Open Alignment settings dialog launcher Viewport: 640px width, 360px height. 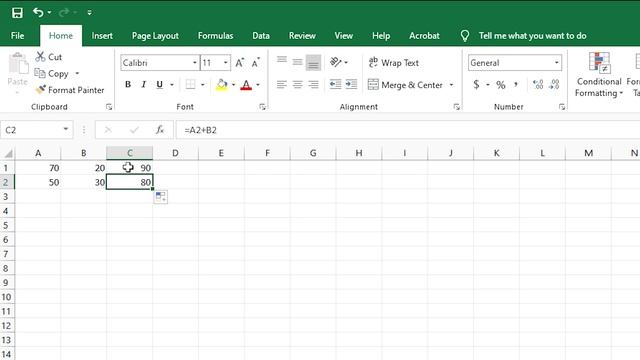tap(457, 107)
